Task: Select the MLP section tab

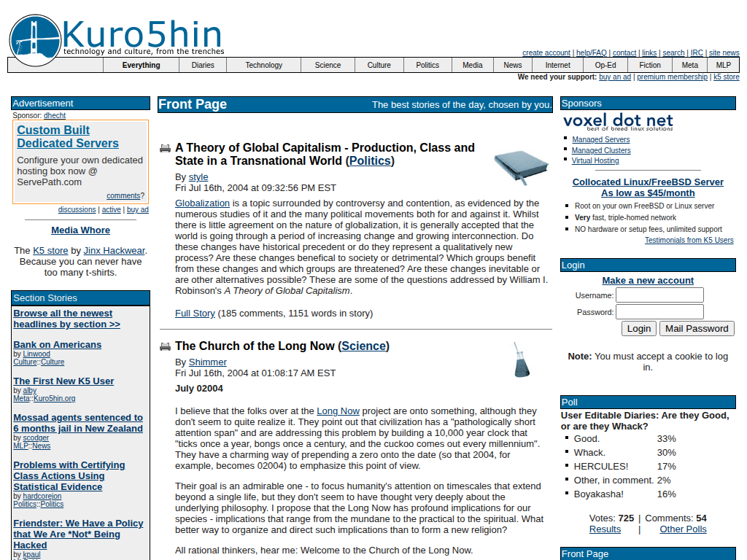Action: (x=723, y=65)
